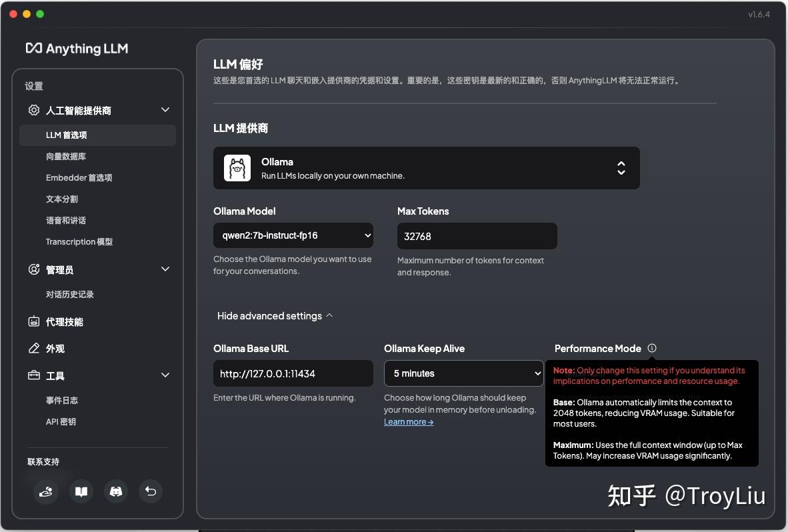Click the Ollama llama logo
Viewport: 788px width, 532px height.
tap(237, 168)
